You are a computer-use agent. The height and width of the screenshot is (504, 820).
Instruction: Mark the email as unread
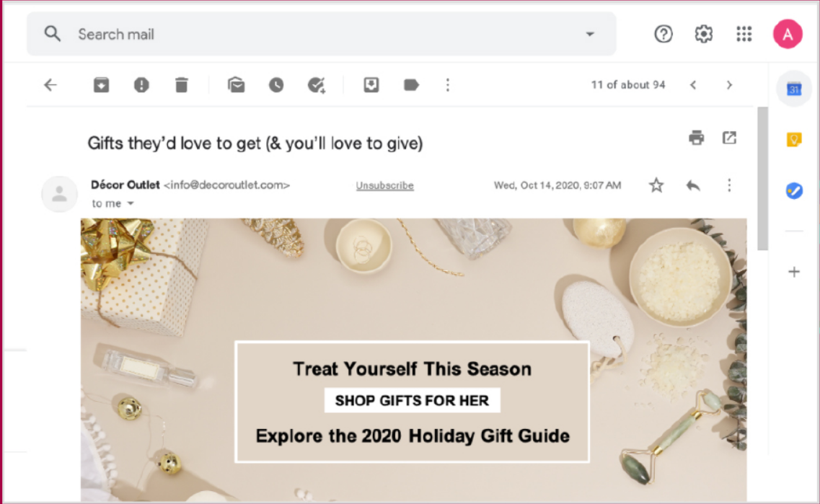(x=237, y=84)
